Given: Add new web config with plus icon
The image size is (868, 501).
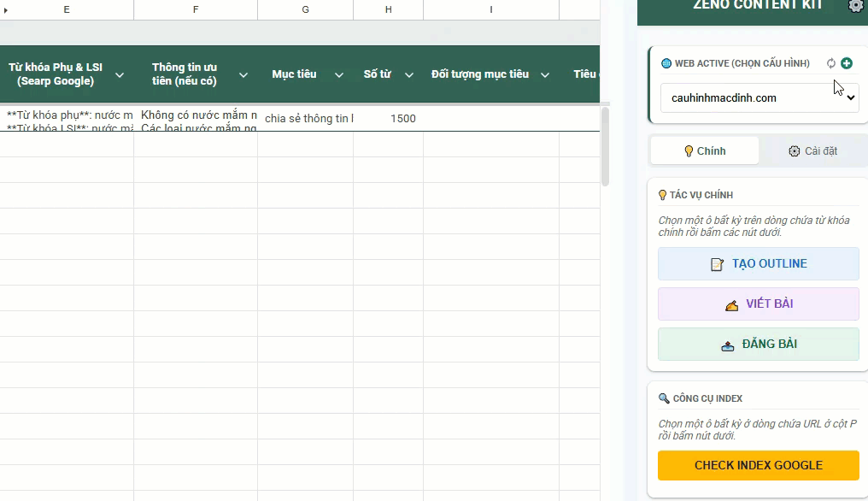Looking at the screenshot, I should [847, 63].
